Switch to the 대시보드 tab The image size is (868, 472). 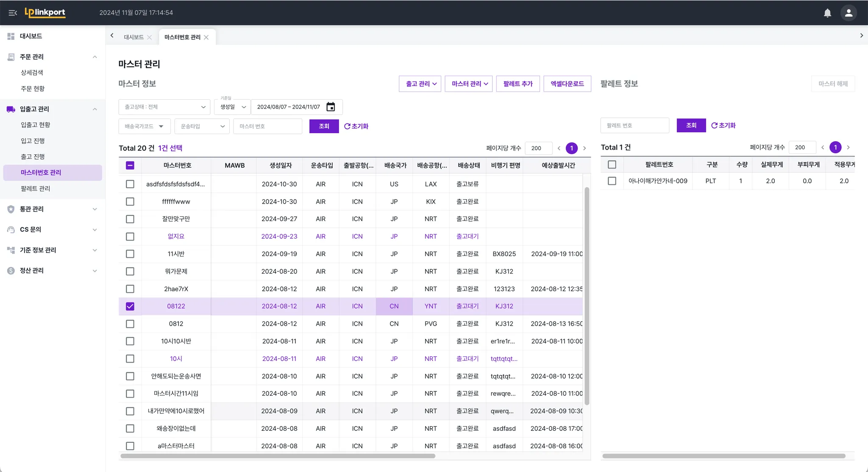pos(134,37)
